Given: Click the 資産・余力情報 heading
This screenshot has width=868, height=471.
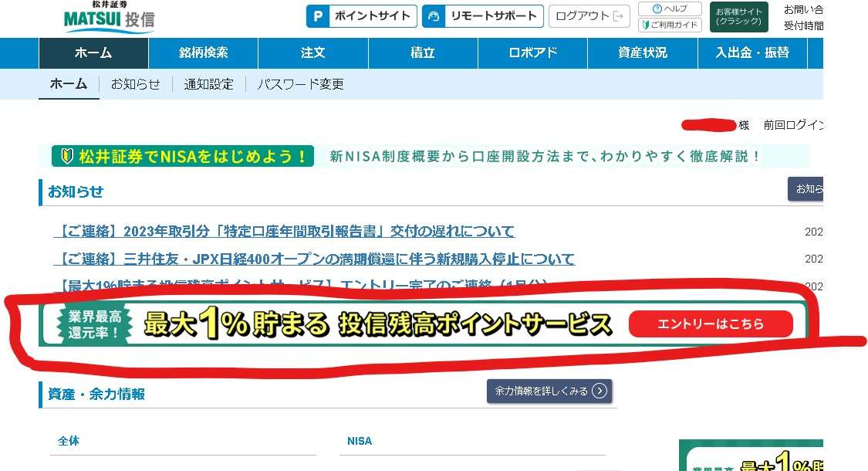Looking at the screenshot, I should tap(96, 394).
